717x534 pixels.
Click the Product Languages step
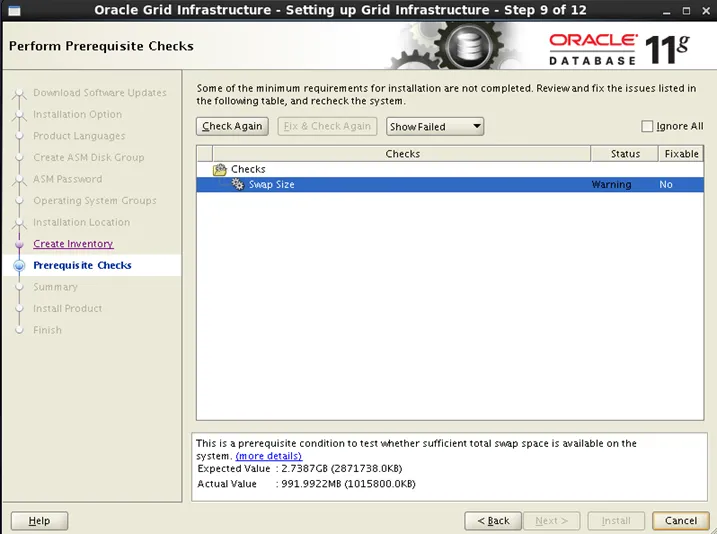point(79,136)
